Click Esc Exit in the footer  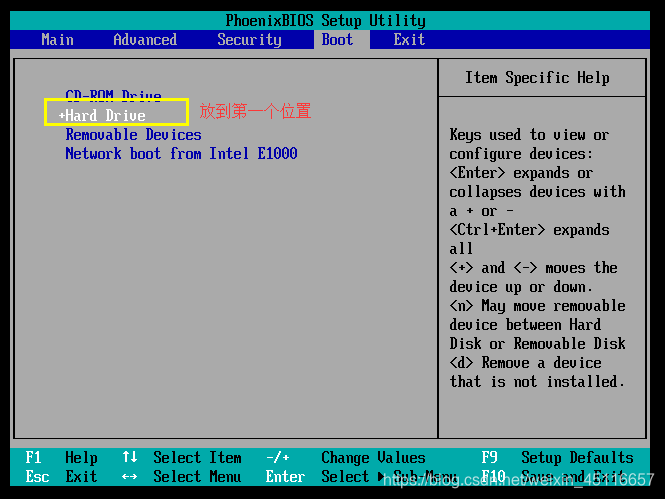61,477
